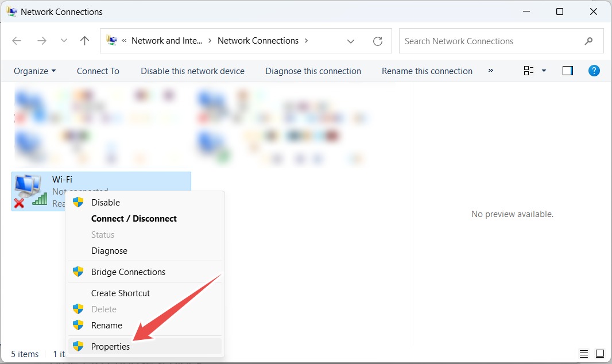The image size is (612, 364).
Task: Open the recent locations chevron next to back button
Action: [x=63, y=40]
